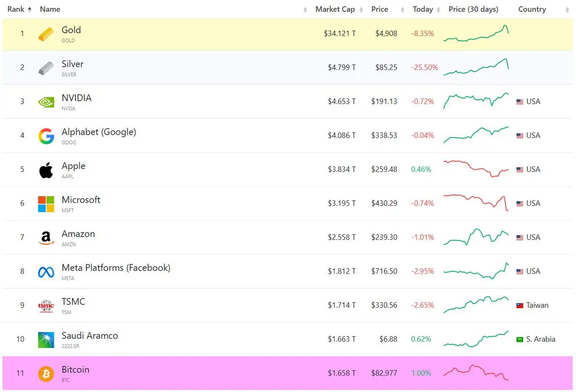The height and width of the screenshot is (392, 576).
Task: Click the Apple logo icon
Action: tap(46, 170)
